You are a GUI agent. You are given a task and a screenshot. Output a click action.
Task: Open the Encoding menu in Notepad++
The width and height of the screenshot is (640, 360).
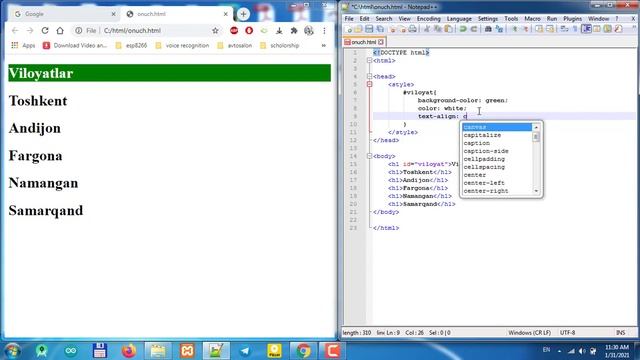coord(429,19)
